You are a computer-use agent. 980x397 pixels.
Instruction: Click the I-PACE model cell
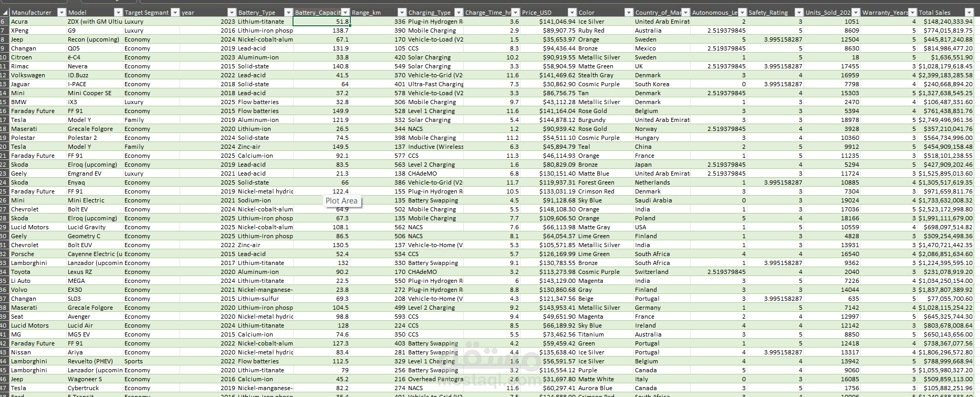95,84
